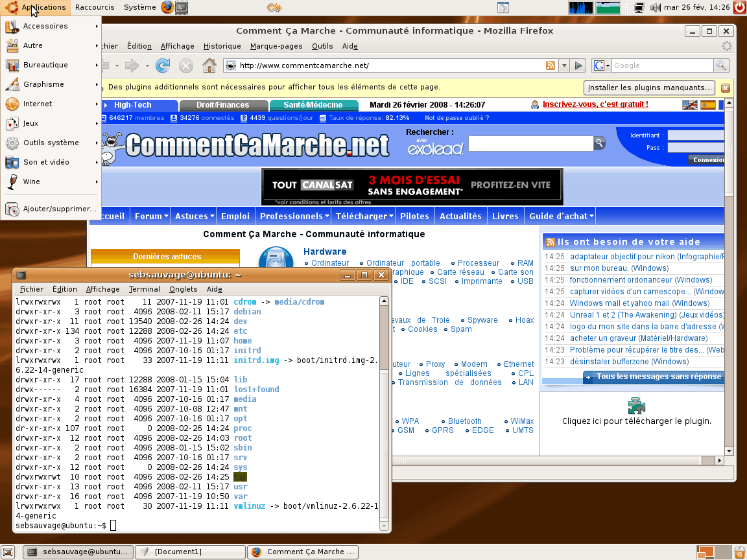747x560 pixels.
Task: Click the site search magnifier button
Action: 599,143
